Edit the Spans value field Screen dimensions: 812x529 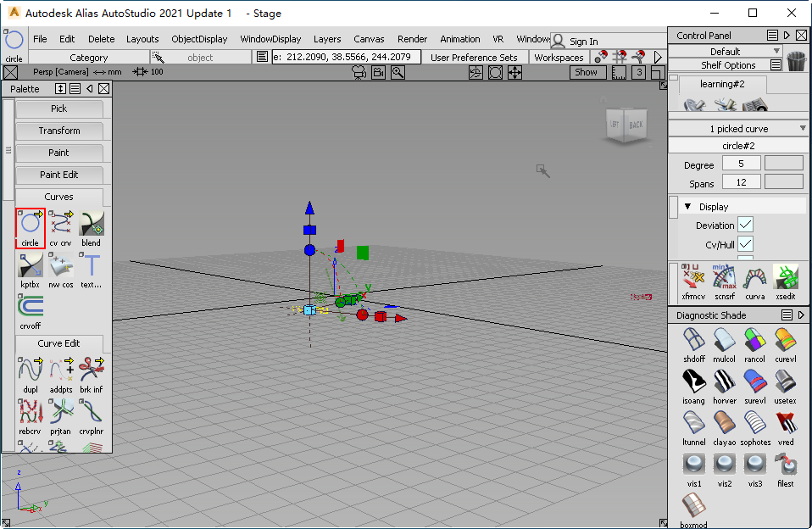point(741,182)
